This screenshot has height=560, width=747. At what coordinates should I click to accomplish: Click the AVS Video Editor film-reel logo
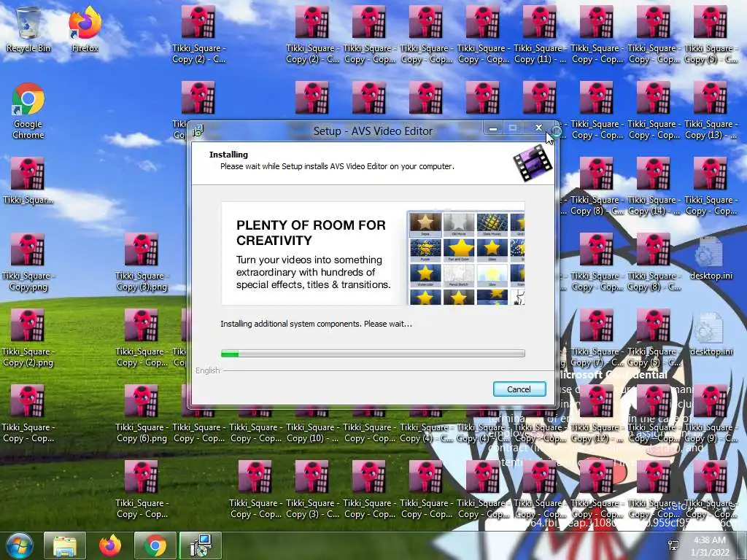click(x=533, y=163)
